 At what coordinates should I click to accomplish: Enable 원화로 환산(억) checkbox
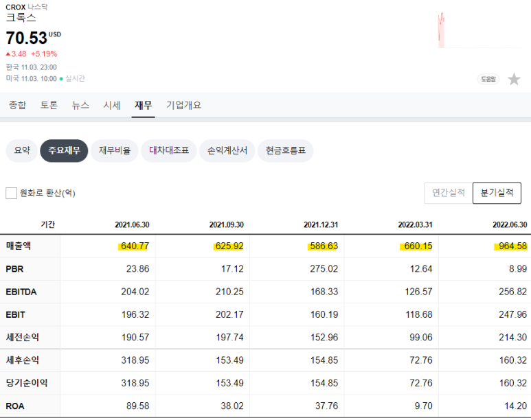click(x=11, y=193)
